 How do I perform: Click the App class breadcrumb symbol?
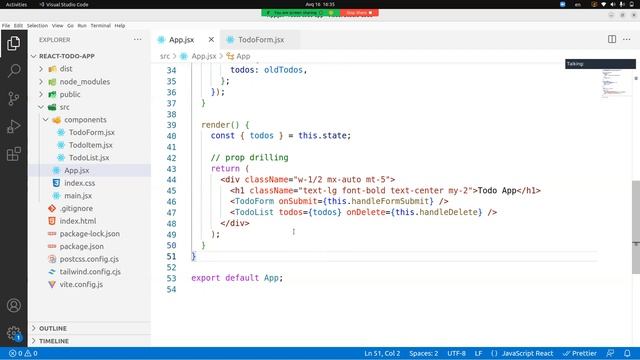click(x=238, y=56)
